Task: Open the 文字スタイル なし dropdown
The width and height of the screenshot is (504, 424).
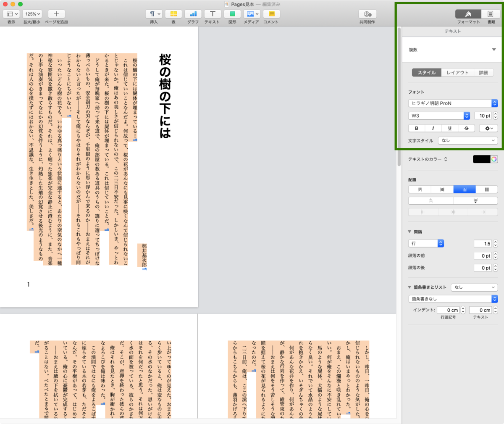Action: pyautogui.click(x=468, y=140)
